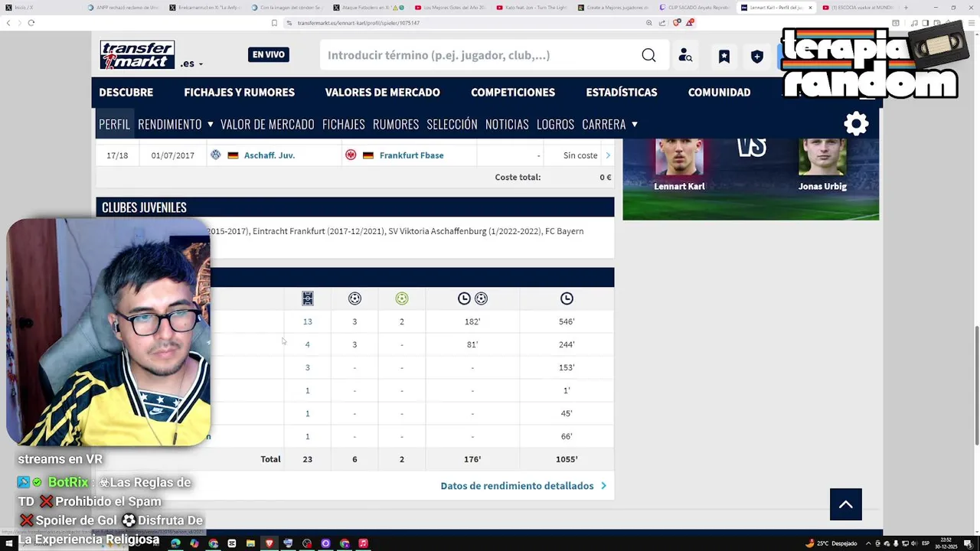Click the CLUBES JUVENILES heading

tap(144, 207)
